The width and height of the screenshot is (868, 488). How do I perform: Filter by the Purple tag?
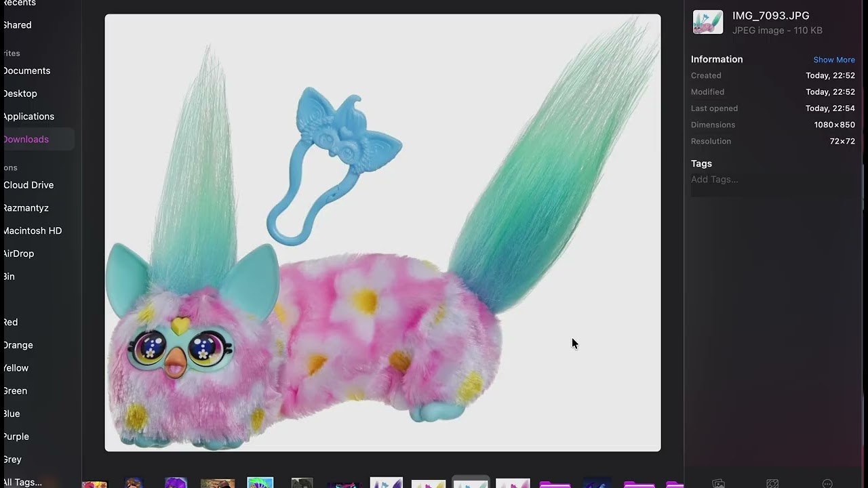(x=16, y=436)
